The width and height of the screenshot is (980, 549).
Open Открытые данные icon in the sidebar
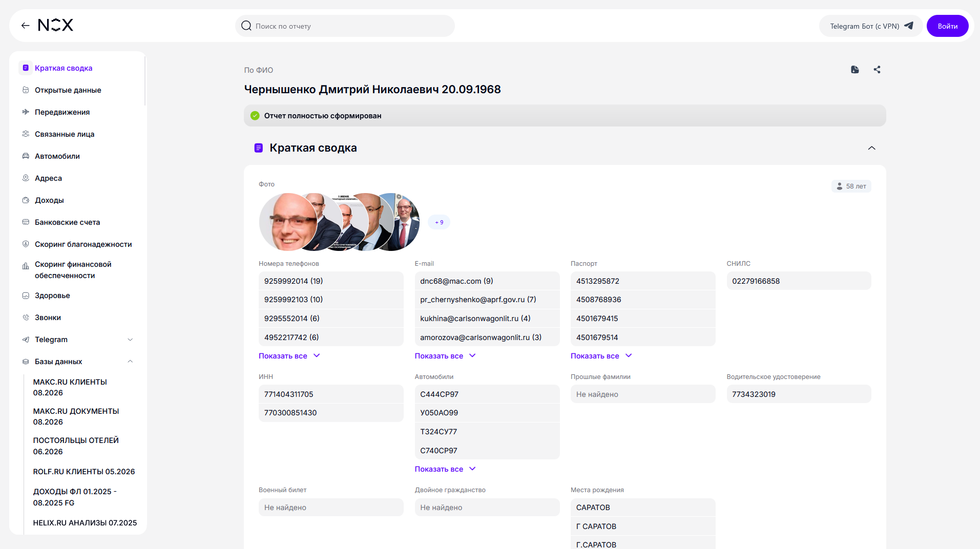[x=26, y=90]
